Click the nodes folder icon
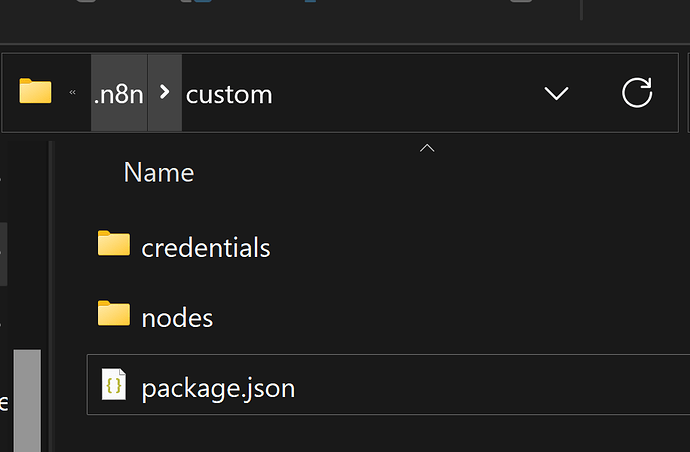This screenshot has width=690, height=452. 114,316
